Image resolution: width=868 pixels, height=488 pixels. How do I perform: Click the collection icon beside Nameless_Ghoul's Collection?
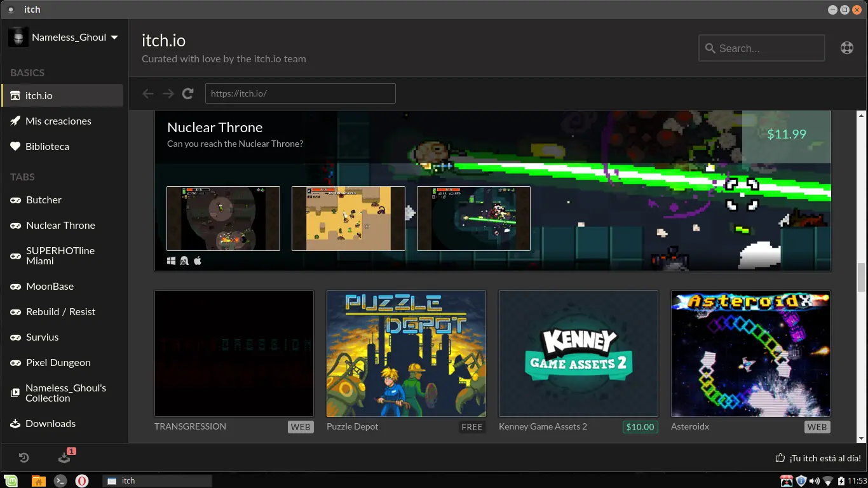click(x=15, y=393)
